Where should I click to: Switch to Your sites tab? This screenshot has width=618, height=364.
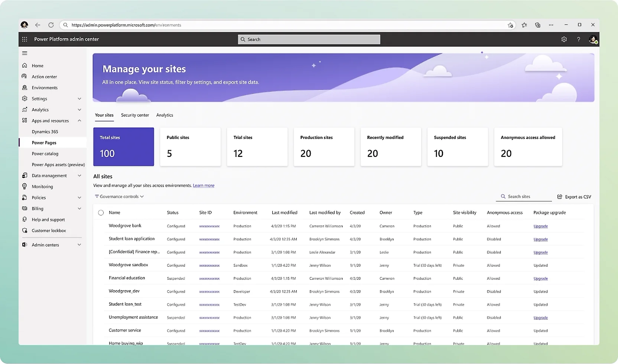tap(104, 115)
